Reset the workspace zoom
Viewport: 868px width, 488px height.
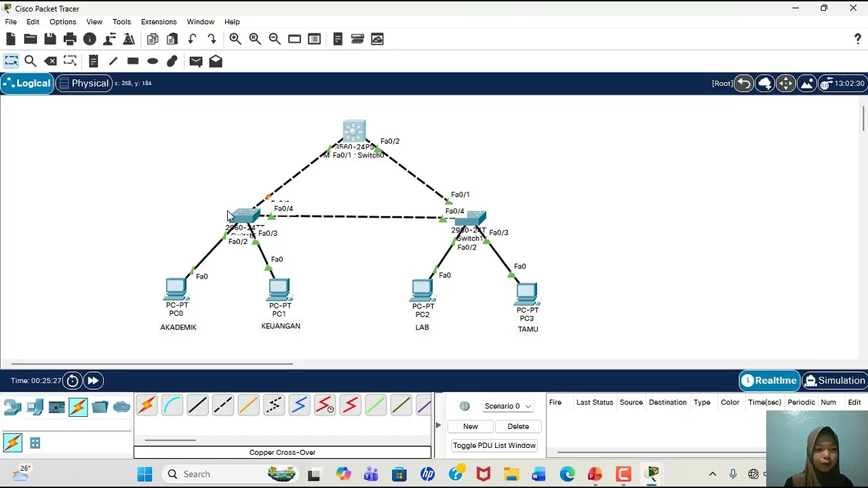pos(255,39)
